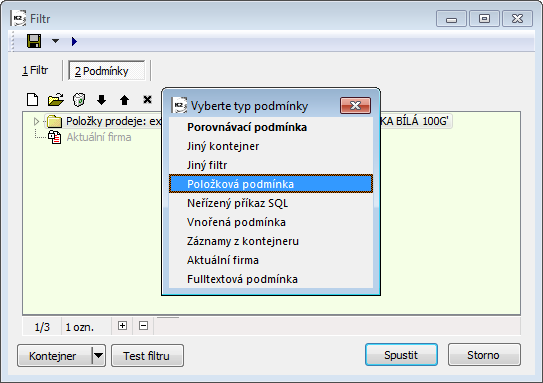
Task: Click the Spustit button
Action: coord(401,355)
